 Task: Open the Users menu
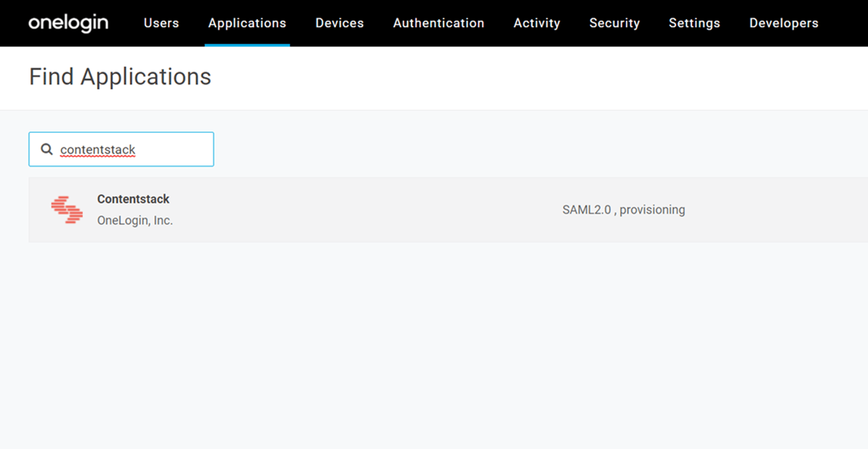pyautogui.click(x=161, y=23)
